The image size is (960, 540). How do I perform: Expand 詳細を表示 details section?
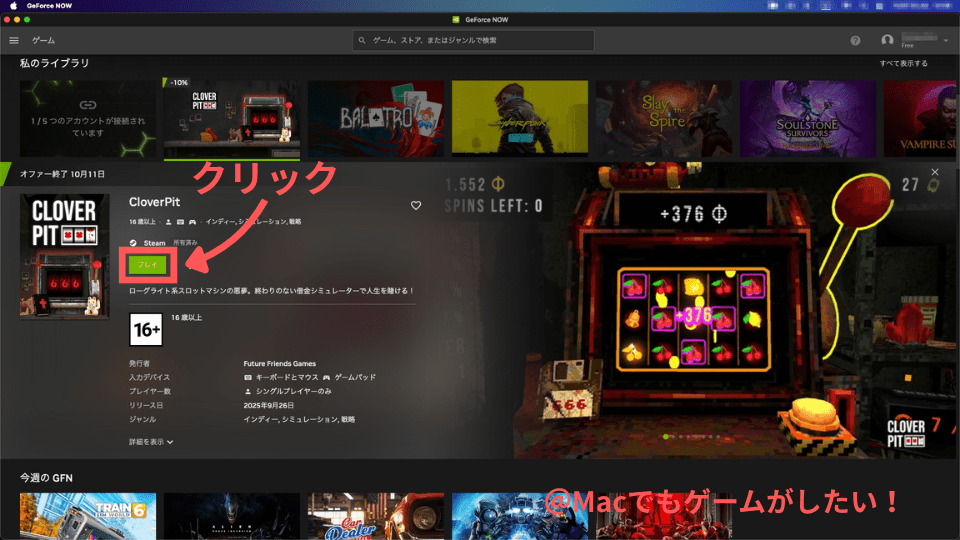(x=151, y=441)
